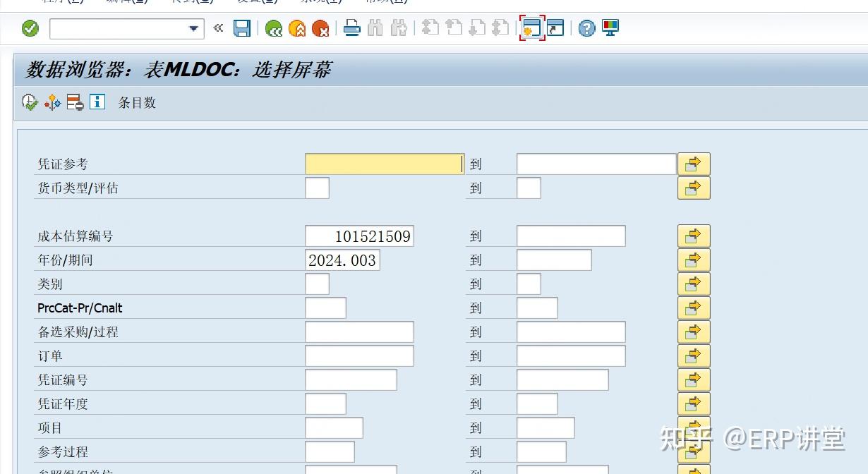The height and width of the screenshot is (474, 868).
Task: Click the Help question mark icon
Action: point(586,29)
